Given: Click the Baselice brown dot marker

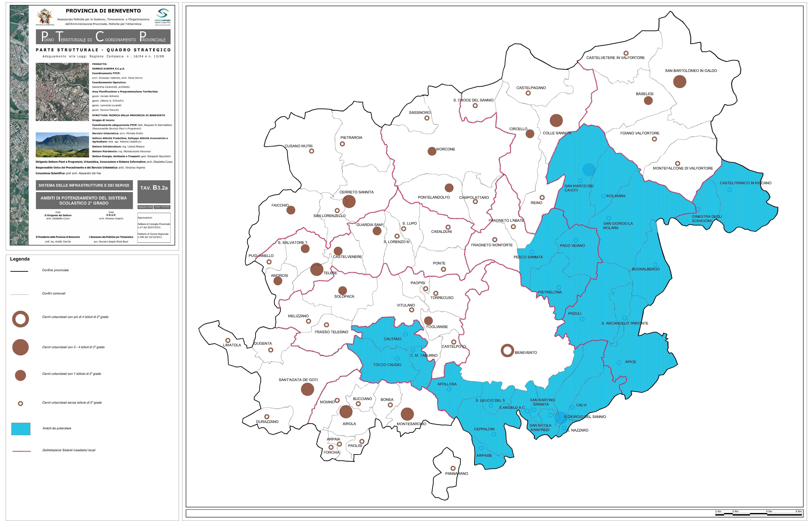Looking at the screenshot, I should point(648,100).
